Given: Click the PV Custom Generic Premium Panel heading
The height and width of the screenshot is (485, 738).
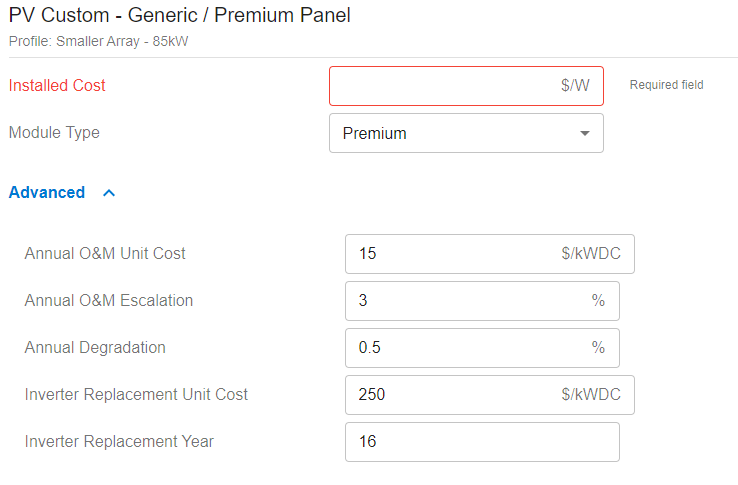Looking at the screenshot, I should pos(180,16).
